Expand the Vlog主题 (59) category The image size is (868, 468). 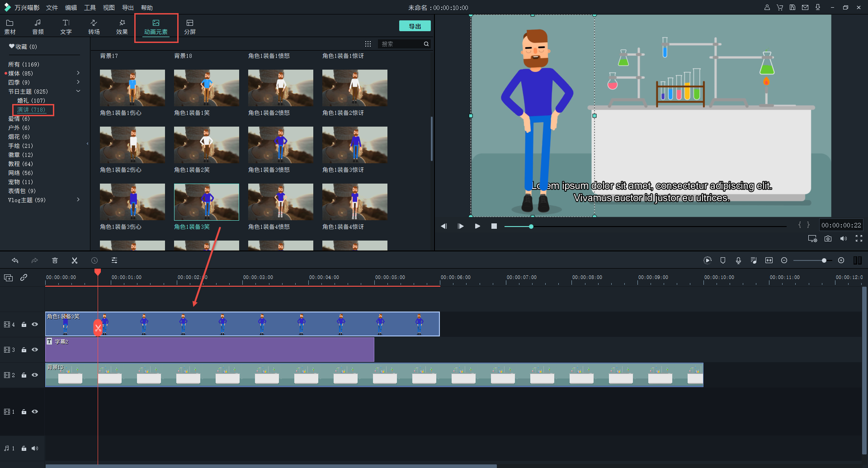pyautogui.click(x=78, y=200)
